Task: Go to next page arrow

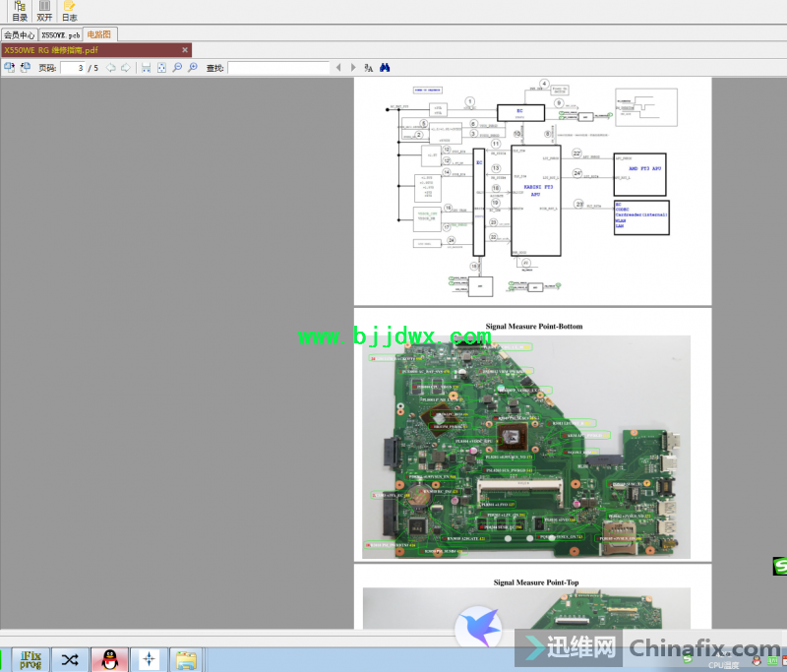Action: pyautogui.click(x=126, y=68)
